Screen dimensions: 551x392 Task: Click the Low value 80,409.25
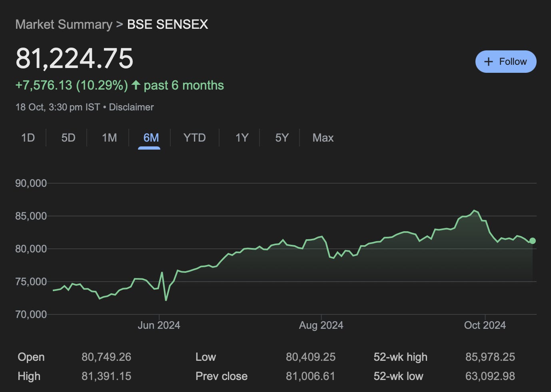pyautogui.click(x=311, y=357)
